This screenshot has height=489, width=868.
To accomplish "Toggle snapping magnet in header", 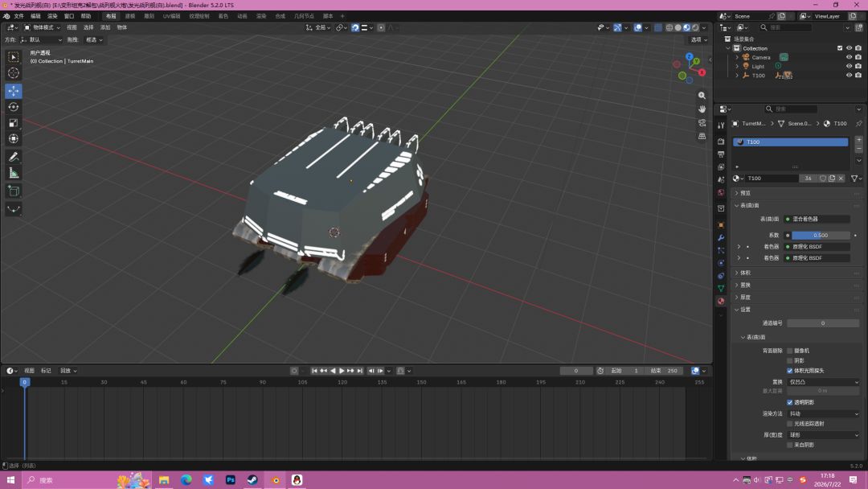I will point(355,27).
